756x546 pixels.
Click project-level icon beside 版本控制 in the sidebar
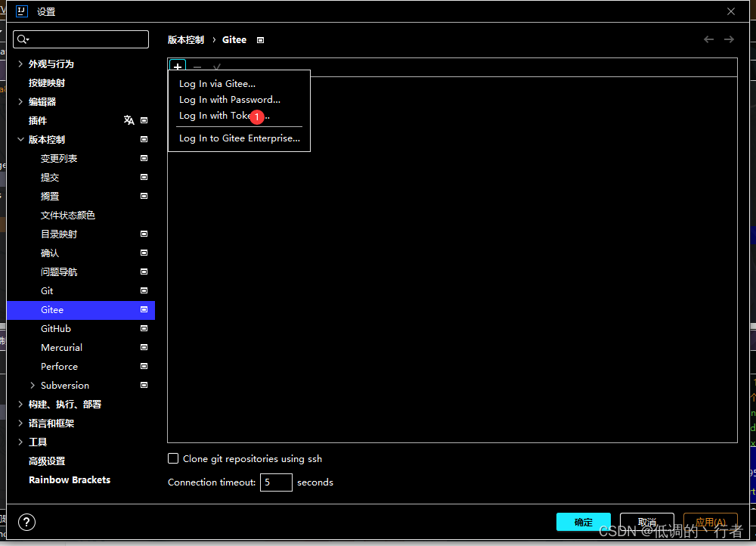point(144,139)
